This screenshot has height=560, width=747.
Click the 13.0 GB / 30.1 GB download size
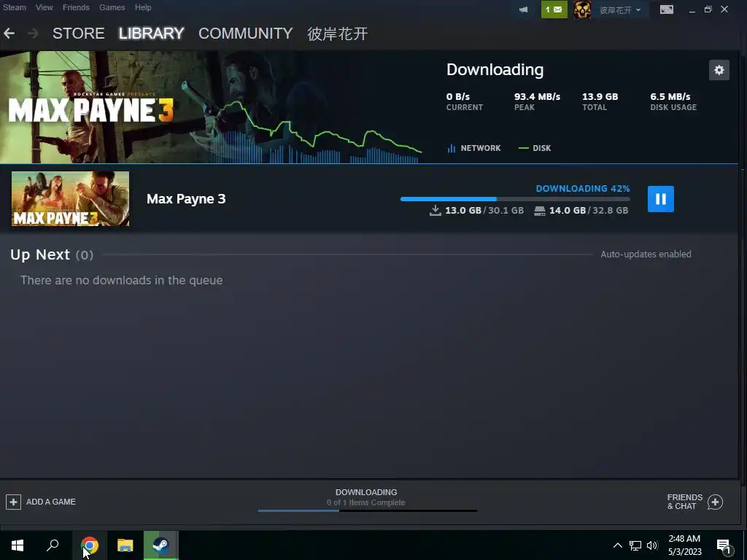click(x=477, y=211)
